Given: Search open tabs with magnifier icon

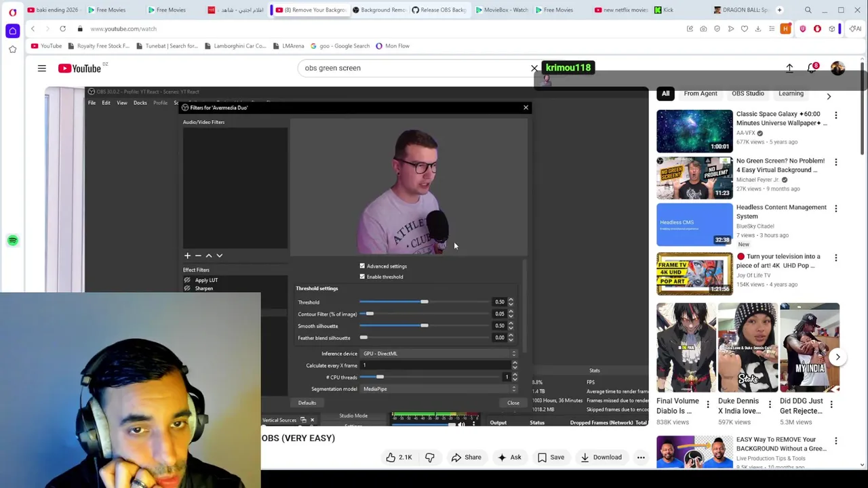Looking at the screenshot, I should click(808, 10).
